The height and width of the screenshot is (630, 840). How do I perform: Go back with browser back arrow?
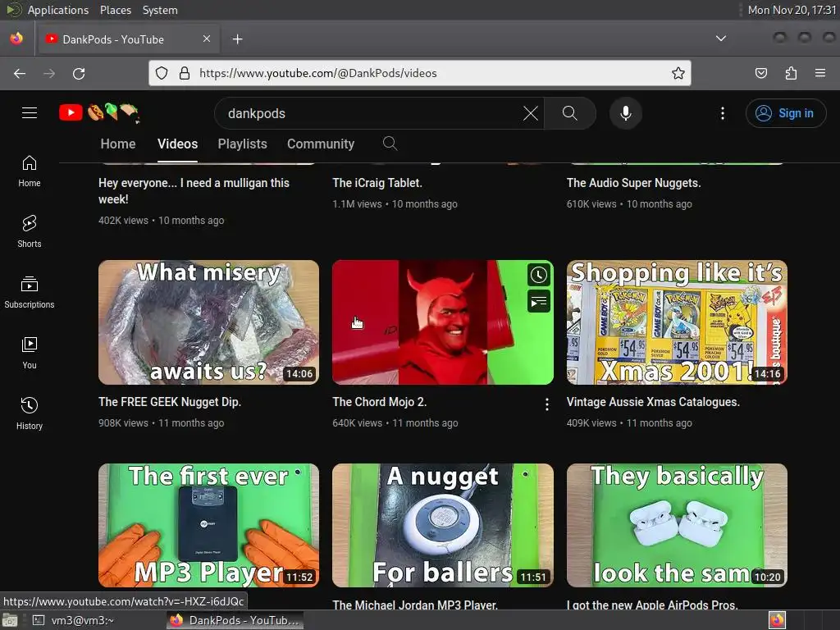pos(20,73)
